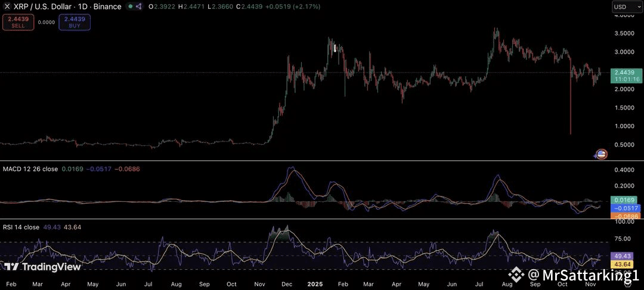Click the green 0.0169 MACD histogram label
The image size is (644, 290).
(x=625, y=201)
